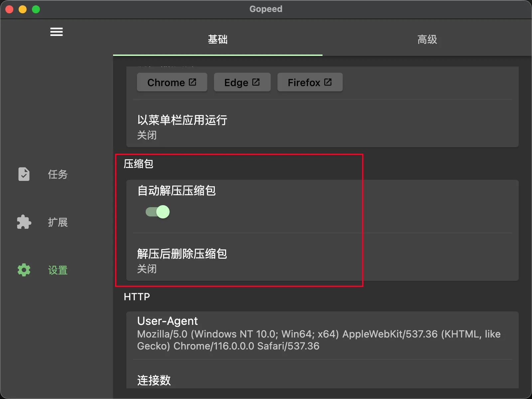Click the 扩展 puzzle piece icon
Screen dimensions: 532x399
tap(24, 222)
